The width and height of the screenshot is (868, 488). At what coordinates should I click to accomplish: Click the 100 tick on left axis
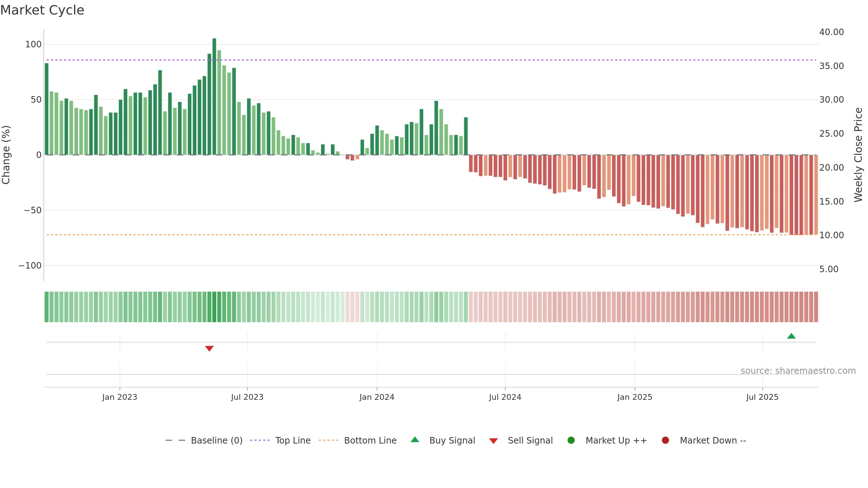[x=33, y=44]
